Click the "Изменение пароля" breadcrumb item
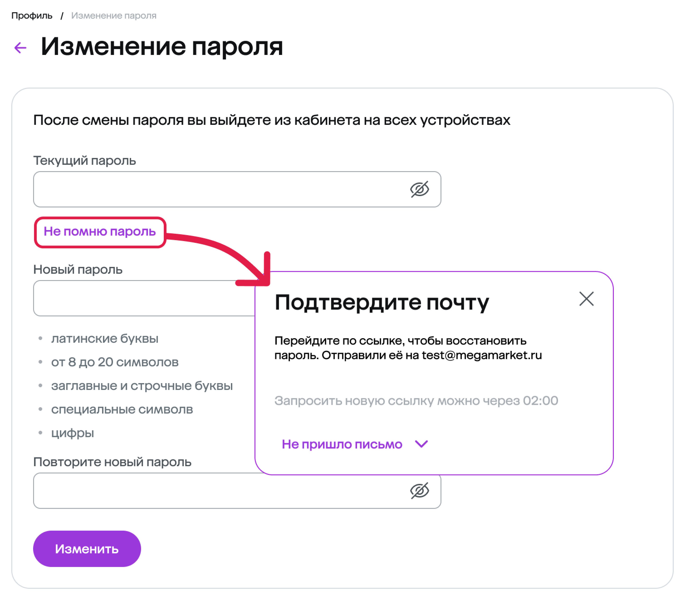Image resolution: width=700 pixels, height=601 pixels. coord(114,16)
